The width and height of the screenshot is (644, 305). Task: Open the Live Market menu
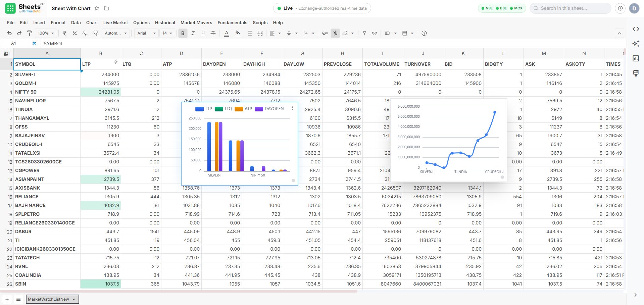coord(115,22)
